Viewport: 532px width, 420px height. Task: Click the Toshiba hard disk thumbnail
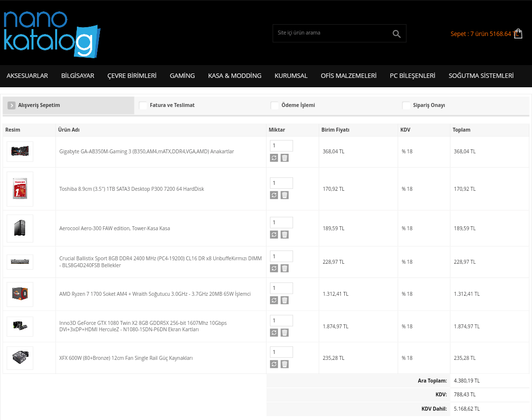point(20,189)
